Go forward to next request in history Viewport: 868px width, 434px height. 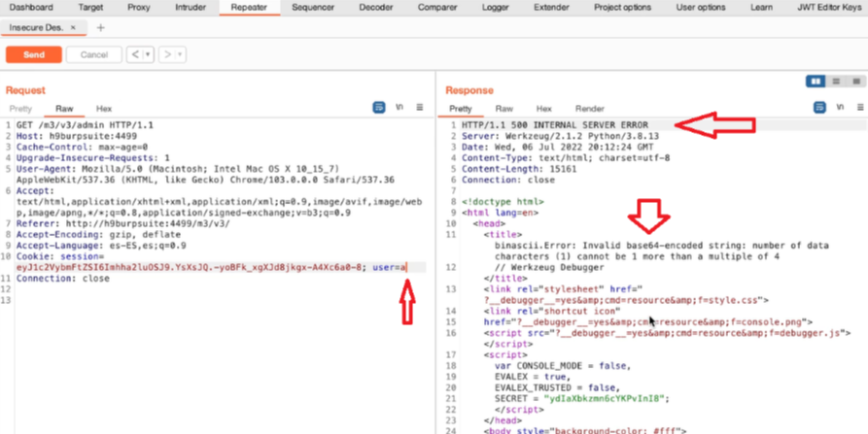point(168,54)
